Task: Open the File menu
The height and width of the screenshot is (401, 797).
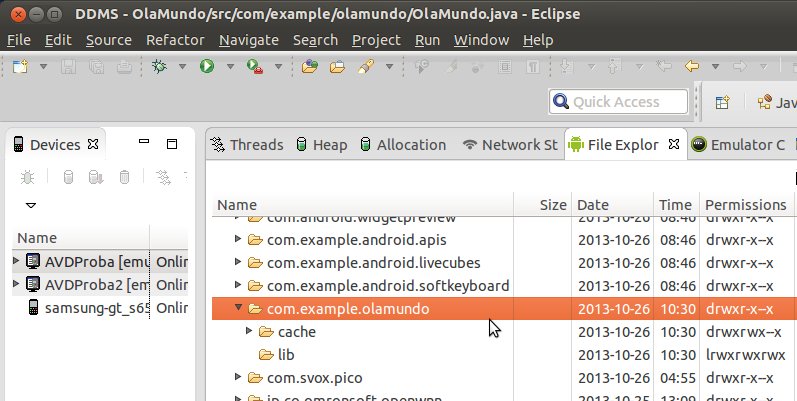Action: tap(19, 40)
